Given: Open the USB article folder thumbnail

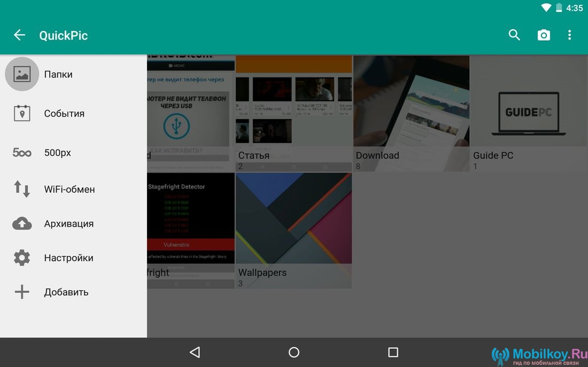Looking at the screenshot, I should click(191, 113).
